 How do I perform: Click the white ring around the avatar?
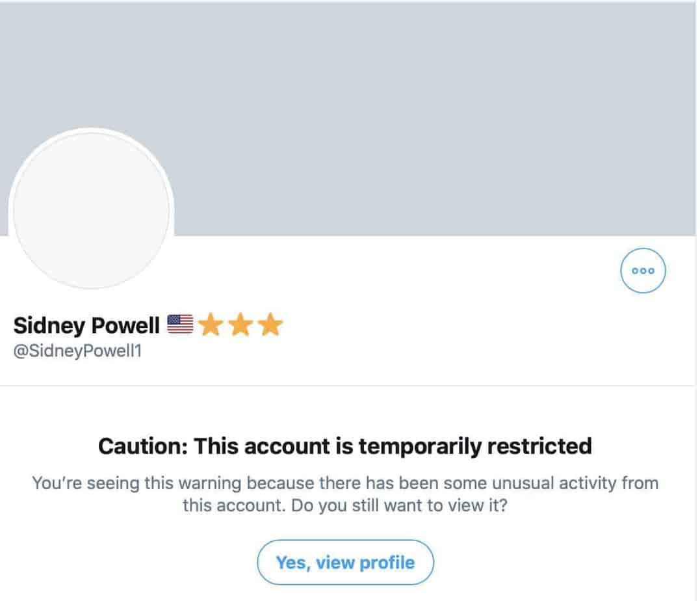point(91,130)
